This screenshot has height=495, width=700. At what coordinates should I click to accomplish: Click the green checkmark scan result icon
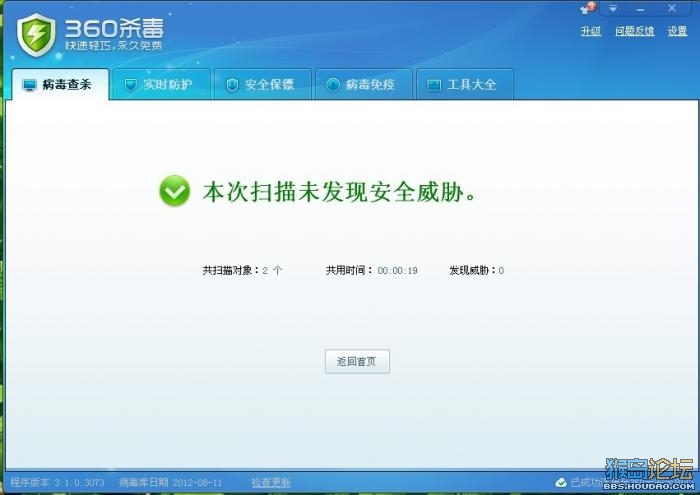(x=175, y=191)
